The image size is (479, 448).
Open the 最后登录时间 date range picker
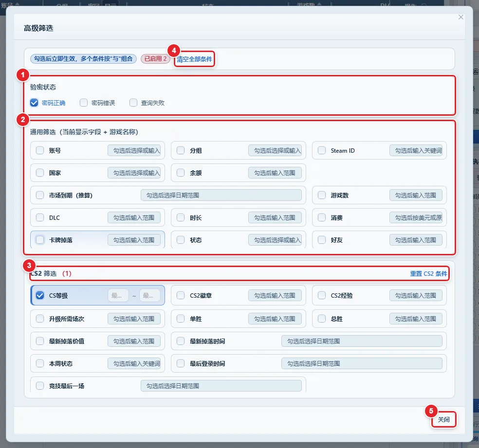coord(362,363)
